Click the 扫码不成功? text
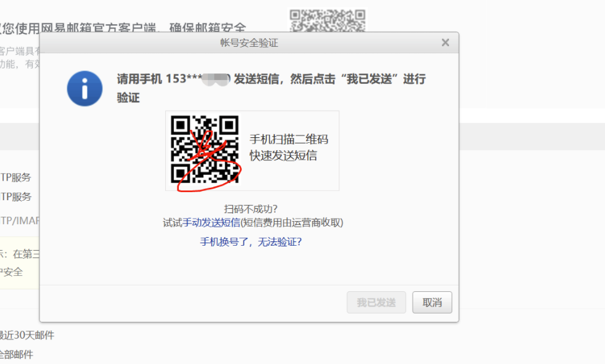Viewport: 605px width, 364px height. click(x=251, y=209)
